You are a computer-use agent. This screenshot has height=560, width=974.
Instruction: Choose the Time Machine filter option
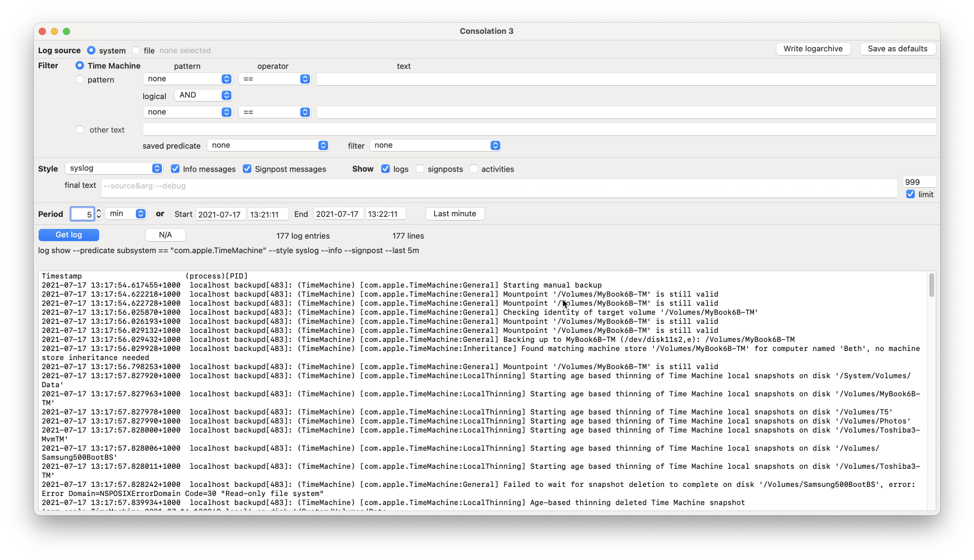point(80,65)
